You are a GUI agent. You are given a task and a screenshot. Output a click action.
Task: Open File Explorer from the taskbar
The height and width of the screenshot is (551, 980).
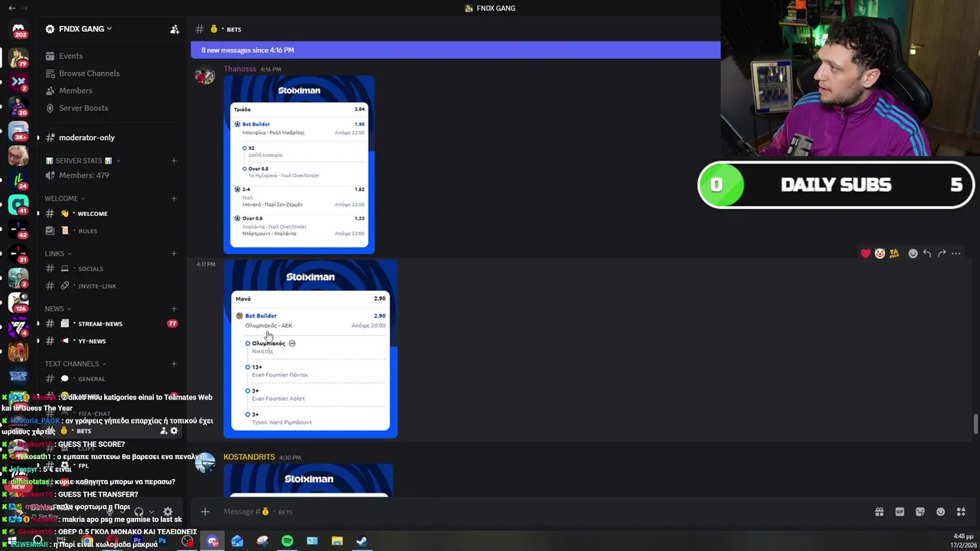point(337,541)
